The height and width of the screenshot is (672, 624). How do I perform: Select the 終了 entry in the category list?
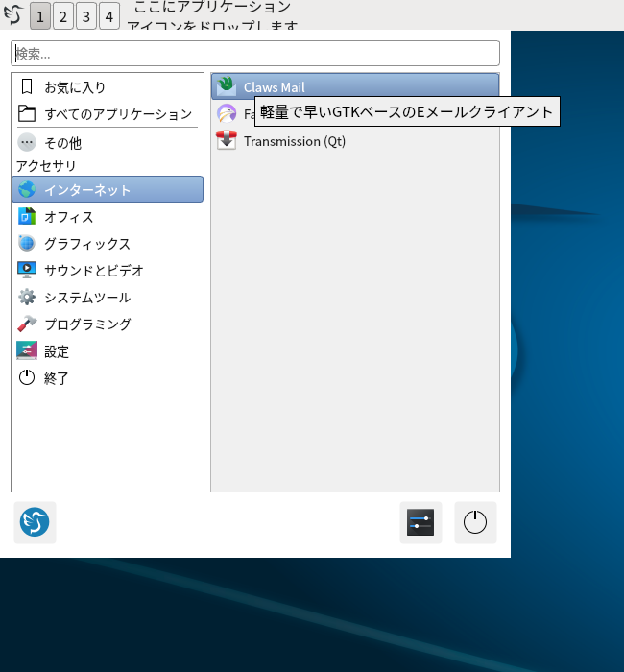pos(108,378)
